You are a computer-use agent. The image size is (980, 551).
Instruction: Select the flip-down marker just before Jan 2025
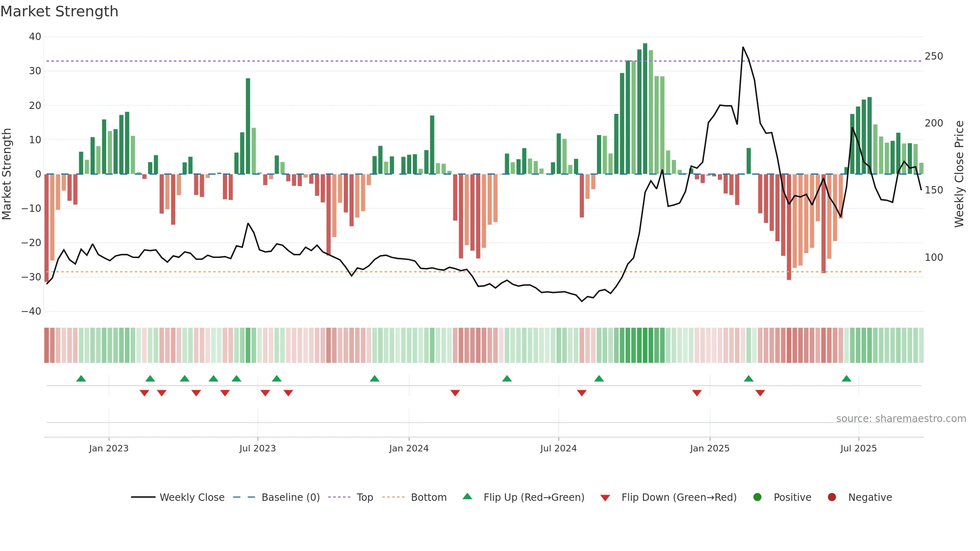697,393
